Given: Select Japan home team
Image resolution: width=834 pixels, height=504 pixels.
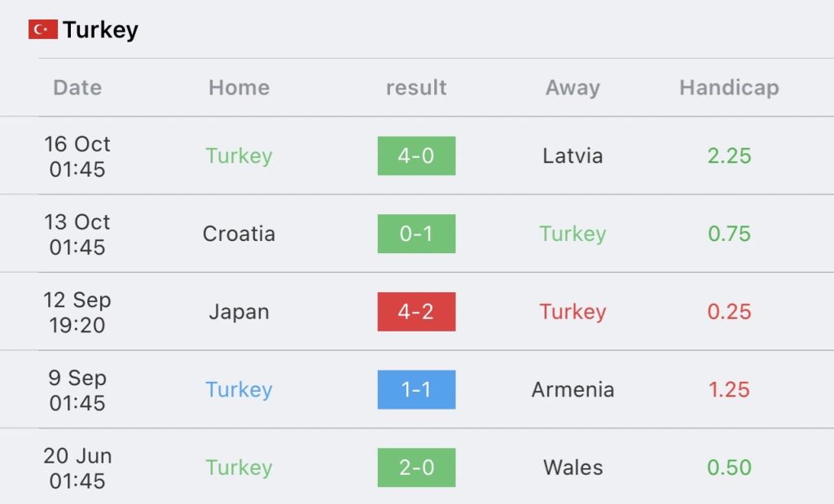Looking at the screenshot, I should tap(239, 312).
